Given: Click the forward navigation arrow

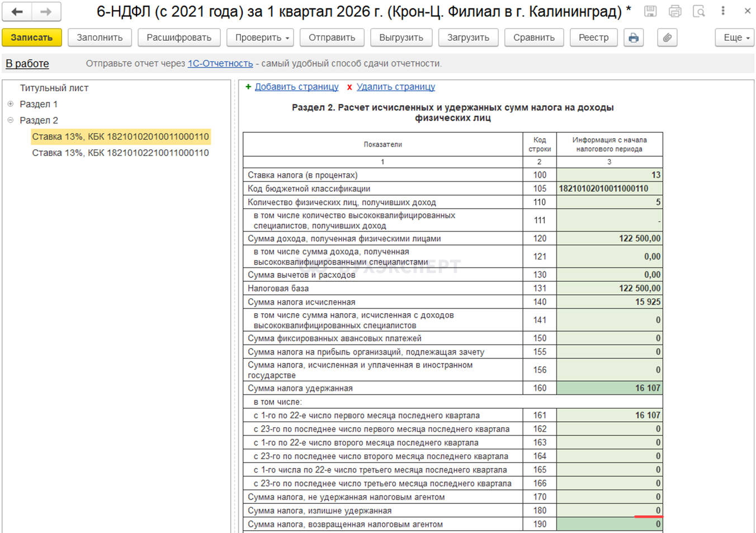Looking at the screenshot, I should (46, 12).
